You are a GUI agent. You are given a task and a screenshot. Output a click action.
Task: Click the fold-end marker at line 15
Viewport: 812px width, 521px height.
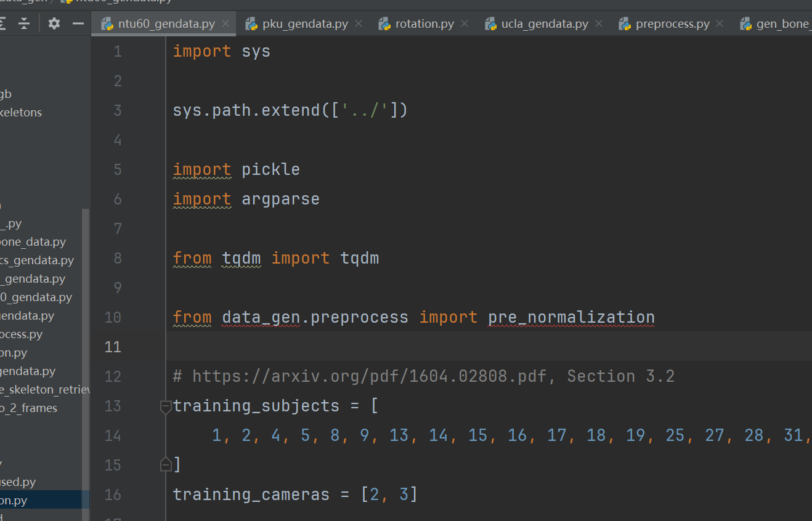tap(164, 464)
